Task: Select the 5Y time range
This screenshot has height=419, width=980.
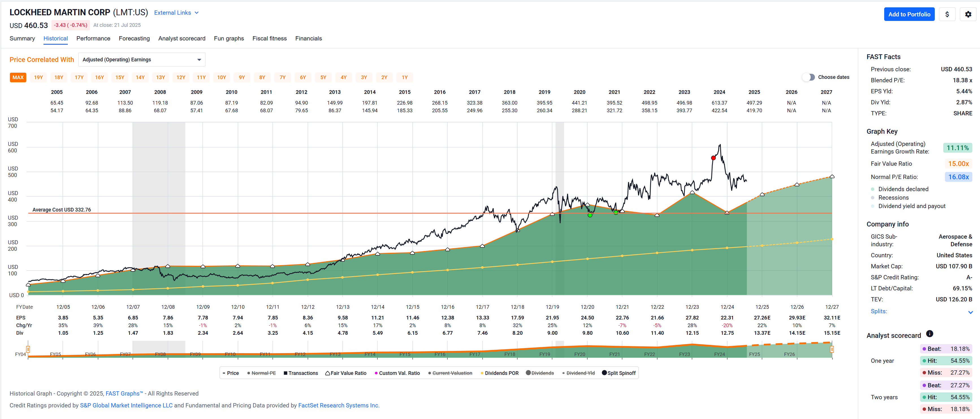Action: pyautogui.click(x=323, y=77)
